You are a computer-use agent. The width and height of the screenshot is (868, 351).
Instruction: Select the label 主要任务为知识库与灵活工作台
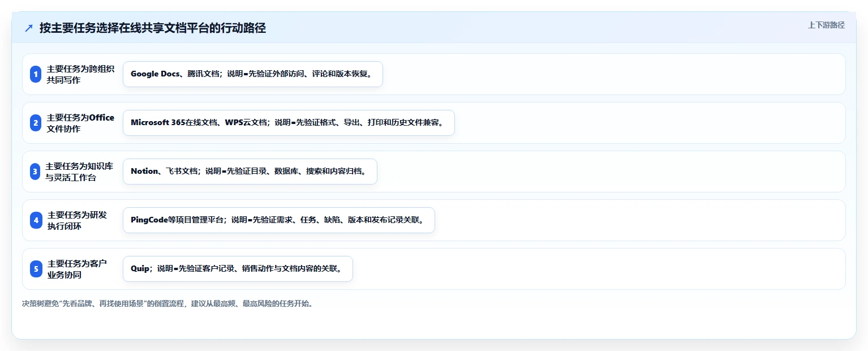[x=80, y=172]
